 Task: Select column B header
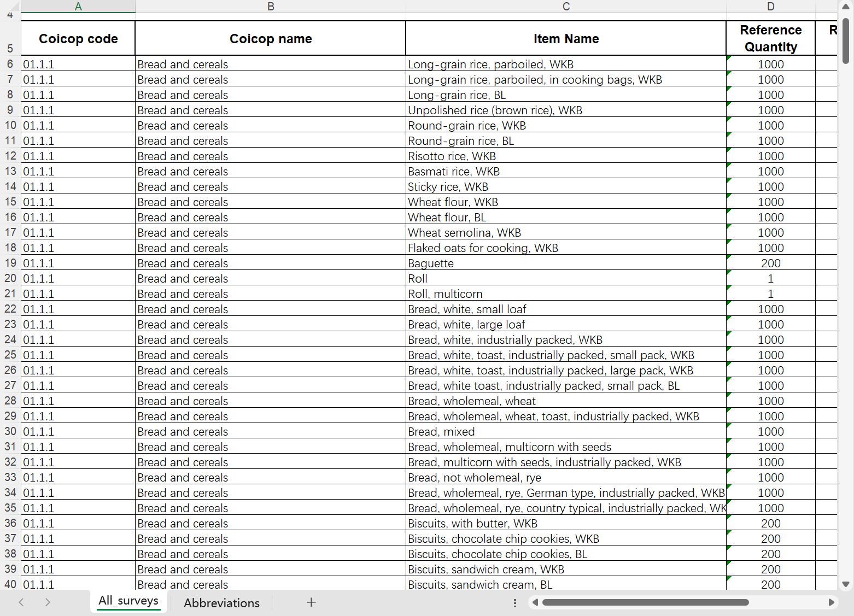point(271,7)
